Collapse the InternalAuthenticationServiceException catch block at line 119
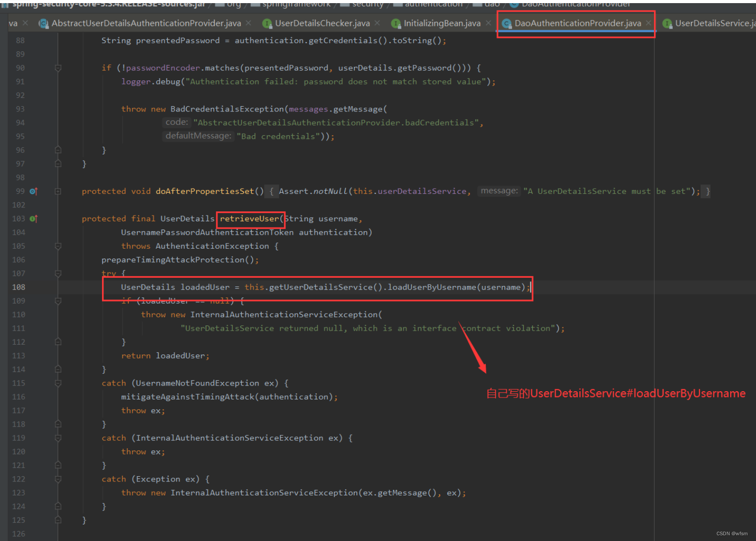 (x=58, y=438)
